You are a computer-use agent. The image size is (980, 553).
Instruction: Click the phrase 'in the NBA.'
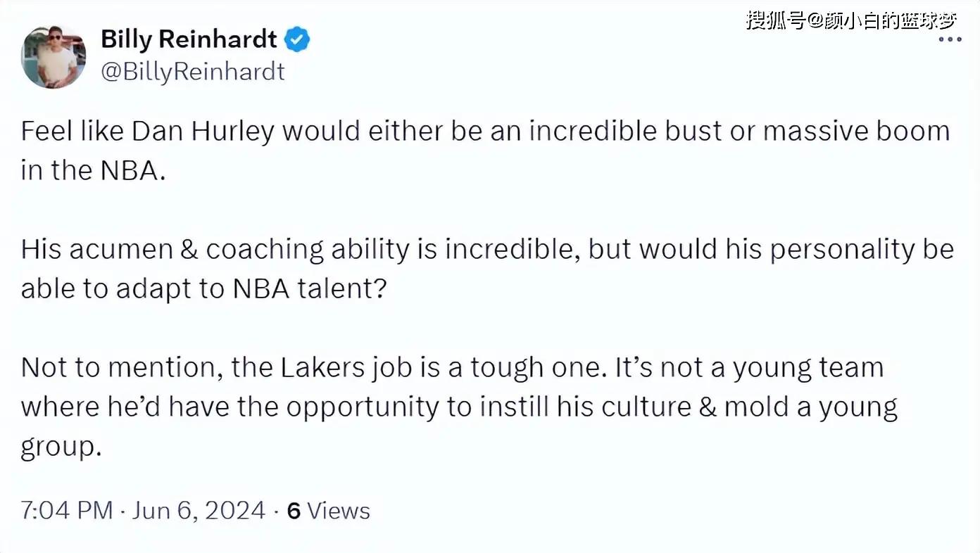point(93,171)
